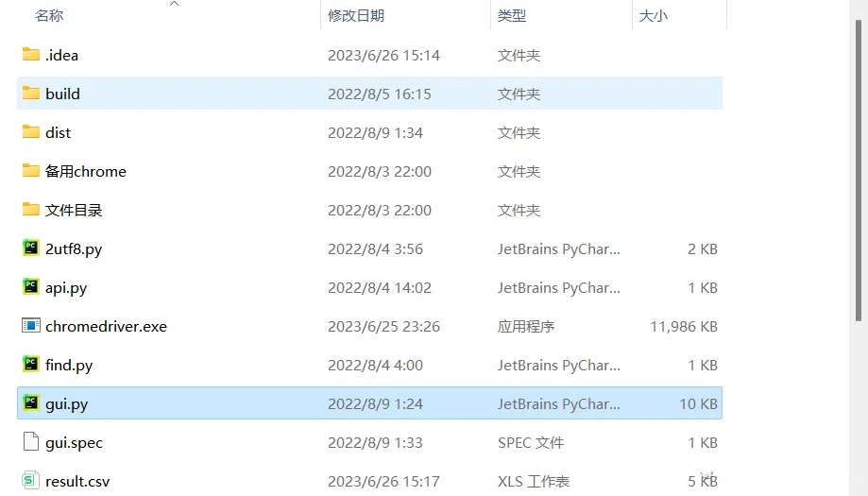
Task: Click the find.py PyCharm icon
Action: tap(31, 365)
